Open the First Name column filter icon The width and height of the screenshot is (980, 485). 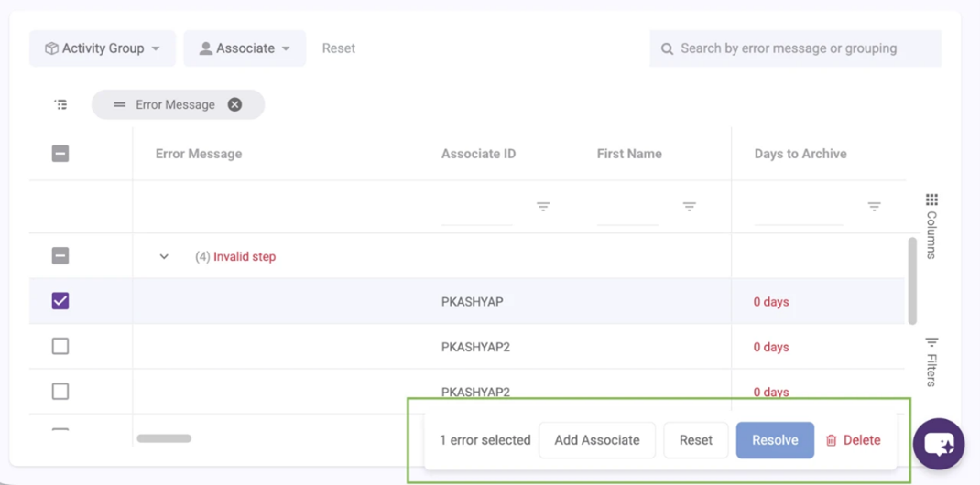click(x=689, y=207)
